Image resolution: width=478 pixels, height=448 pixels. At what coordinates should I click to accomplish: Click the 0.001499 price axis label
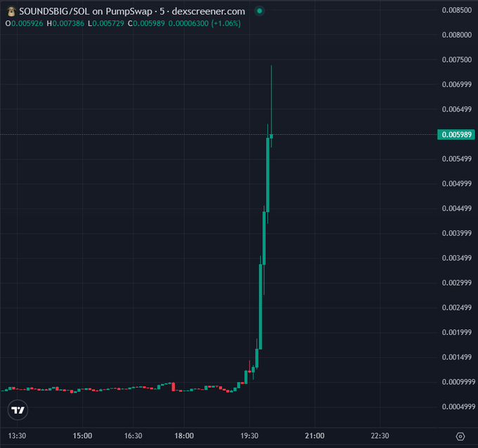457,357
